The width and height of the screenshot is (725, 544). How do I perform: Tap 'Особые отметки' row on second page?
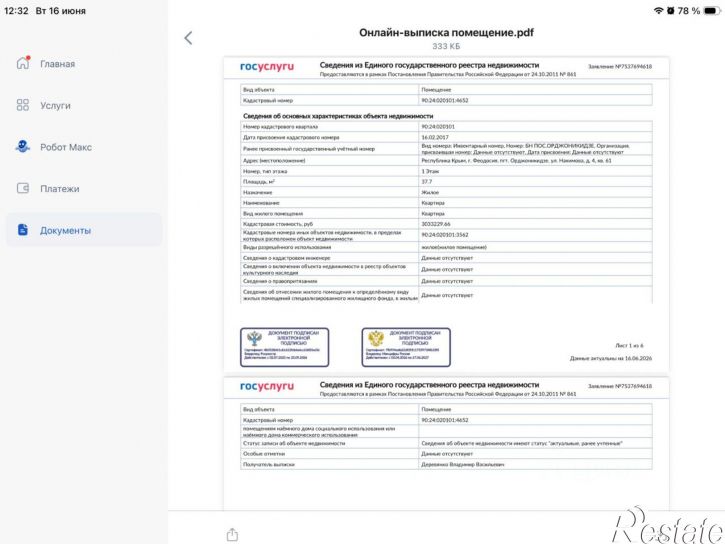[x=446, y=454]
